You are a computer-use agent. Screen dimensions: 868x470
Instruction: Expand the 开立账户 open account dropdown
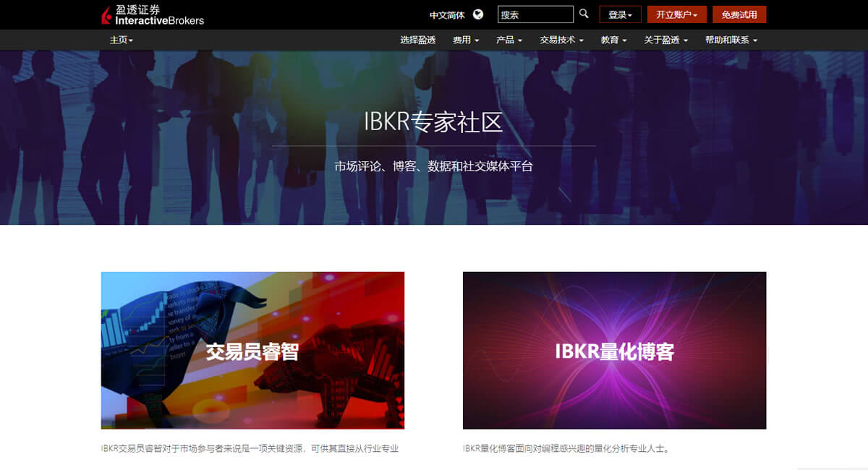coord(676,14)
